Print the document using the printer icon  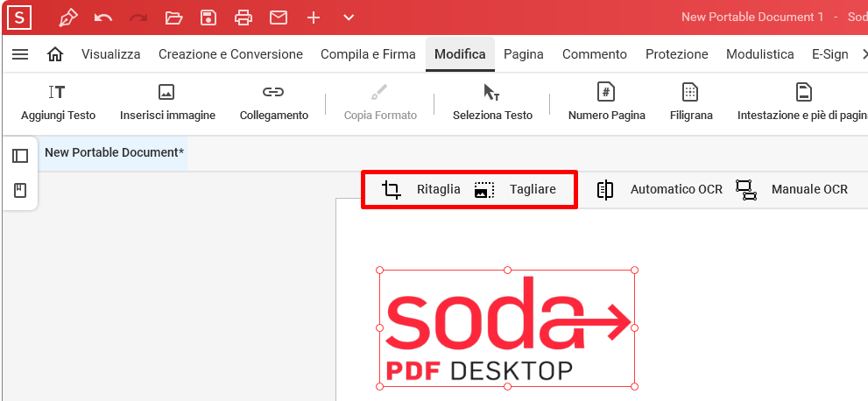pyautogui.click(x=243, y=18)
